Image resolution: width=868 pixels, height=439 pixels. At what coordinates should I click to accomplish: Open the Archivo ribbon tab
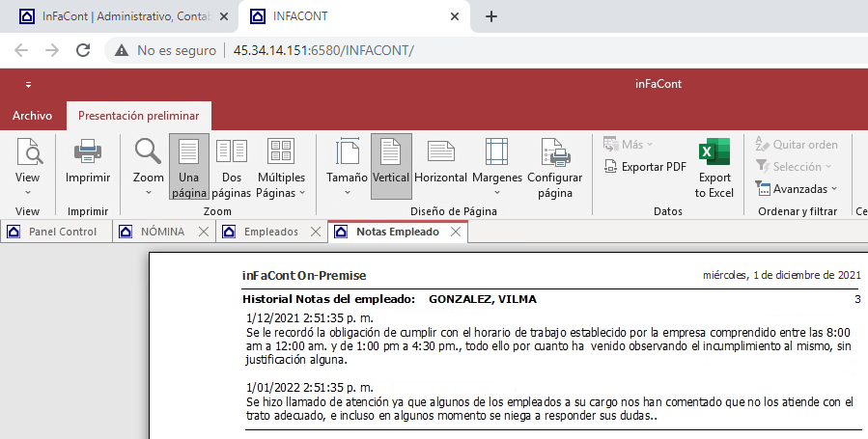[32, 116]
